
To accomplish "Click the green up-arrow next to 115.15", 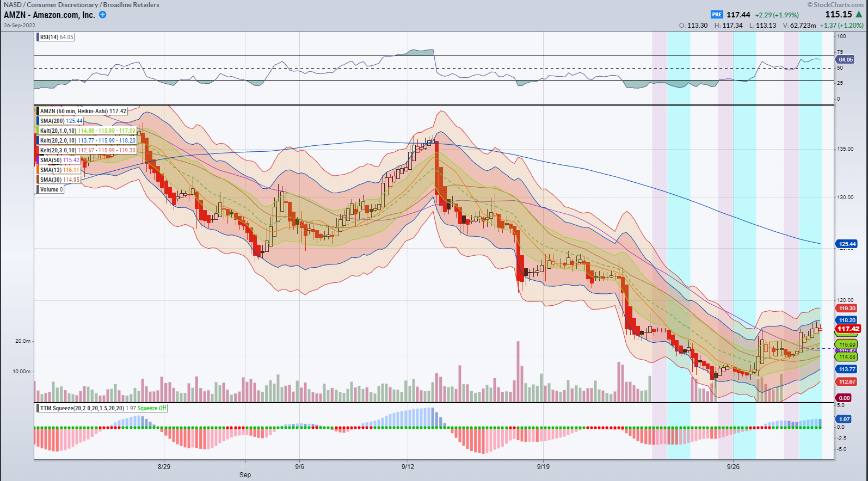I will (x=859, y=14).
